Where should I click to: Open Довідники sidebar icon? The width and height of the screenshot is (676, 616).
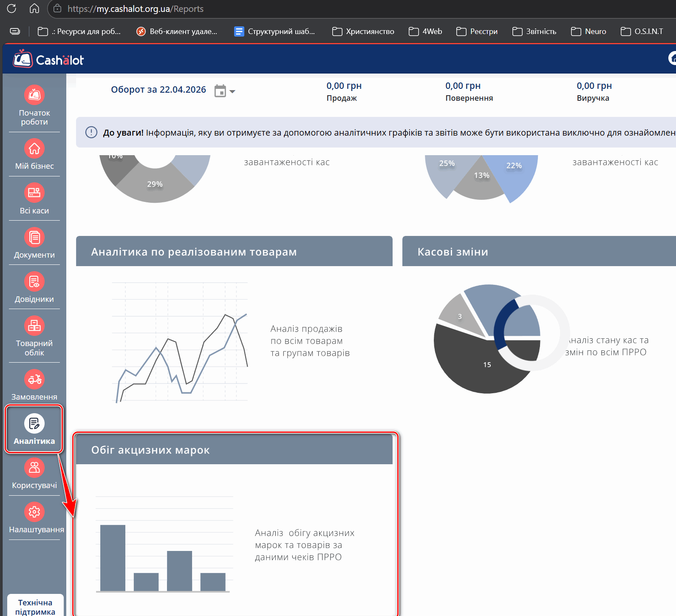34,281
